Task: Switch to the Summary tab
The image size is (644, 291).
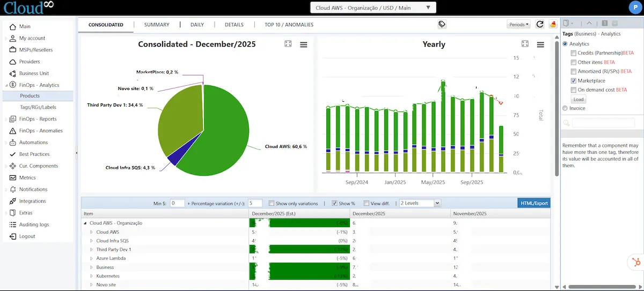Action: pos(157,25)
